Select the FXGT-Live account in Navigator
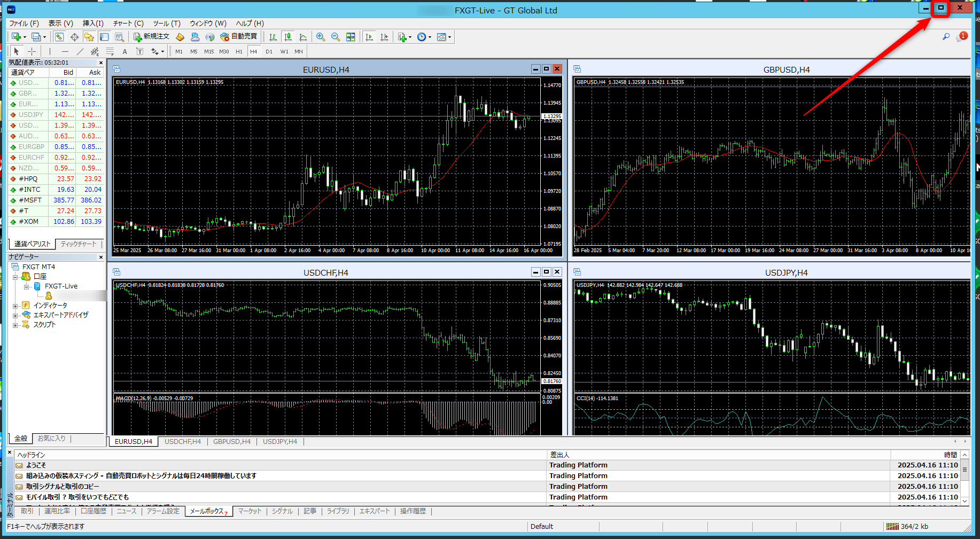Viewport: 980px width, 539px height. point(61,286)
